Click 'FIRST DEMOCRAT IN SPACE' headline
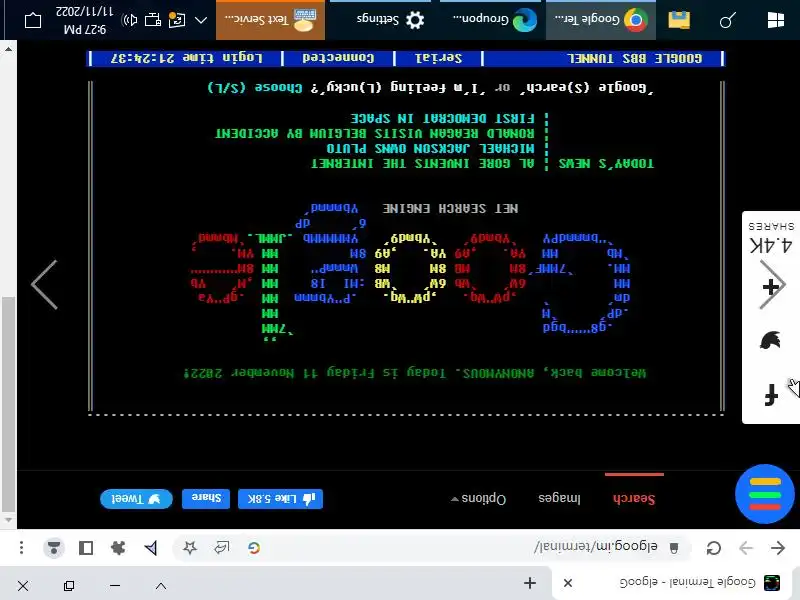Screen dimensions: 800x600 [x=442, y=119]
